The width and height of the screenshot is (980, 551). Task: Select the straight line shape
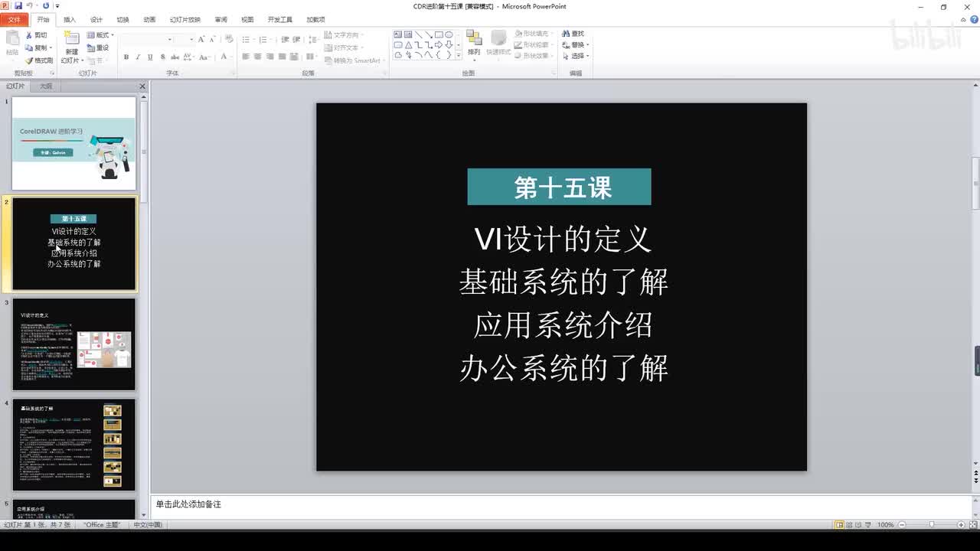tap(418, 34)
